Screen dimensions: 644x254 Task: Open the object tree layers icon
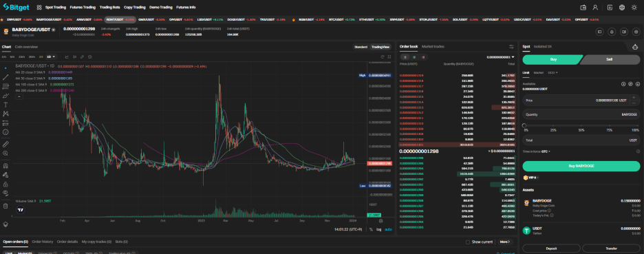pyautogui.click(x=6, y=224)
